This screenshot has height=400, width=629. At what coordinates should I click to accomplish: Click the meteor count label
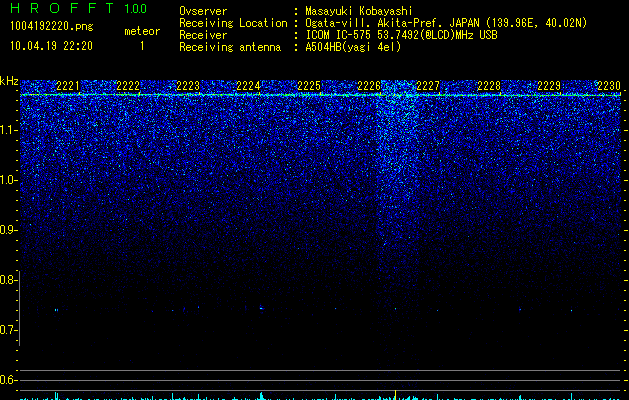coord(142,31)
